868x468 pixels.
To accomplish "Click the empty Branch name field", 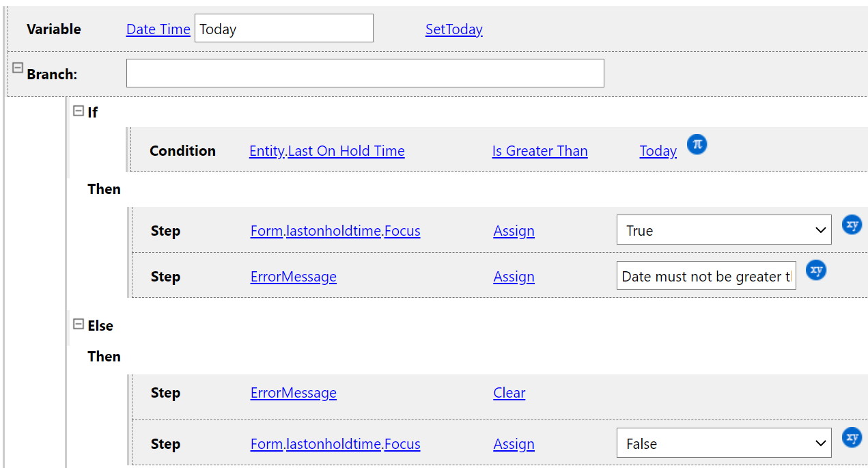I will tap(365, 73).
